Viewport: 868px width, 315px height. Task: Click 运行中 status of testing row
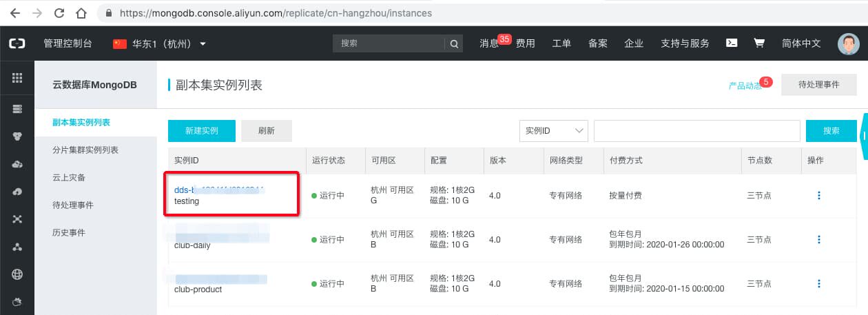(x=328, y=196)
